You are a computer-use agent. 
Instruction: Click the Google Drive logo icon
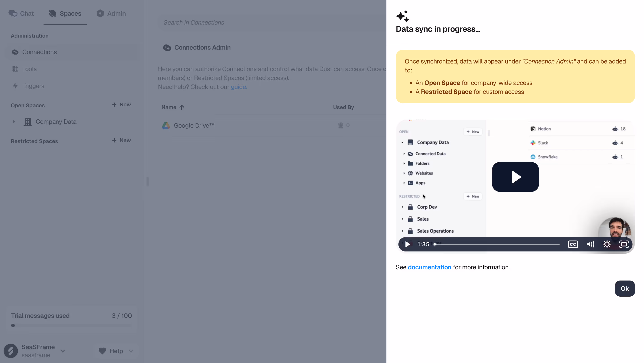tap(166, 125)
